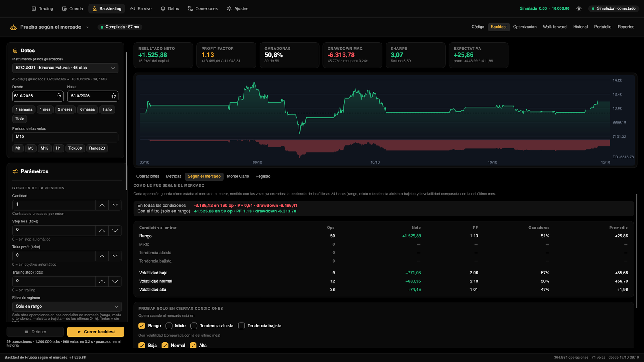Select the 6 meses date range
The height and width of the screenshot is (362, 644).
(87, 109)
